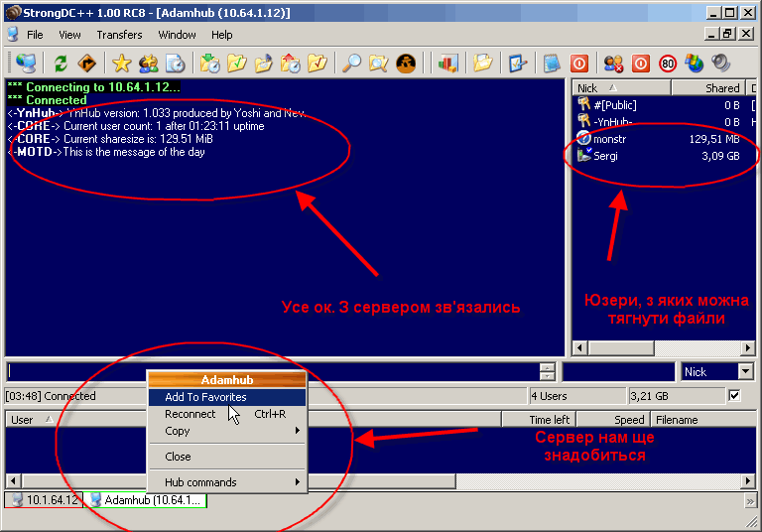Click the chat input spinner arrows
The width and height of the screenshot is (762, 532).
pyautogui.click(x=548, y=372)
